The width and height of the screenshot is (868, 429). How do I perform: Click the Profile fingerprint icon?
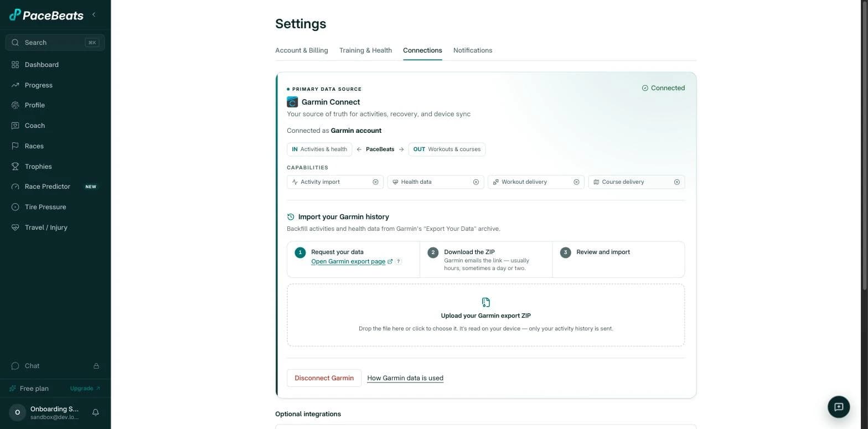point(15,105)
